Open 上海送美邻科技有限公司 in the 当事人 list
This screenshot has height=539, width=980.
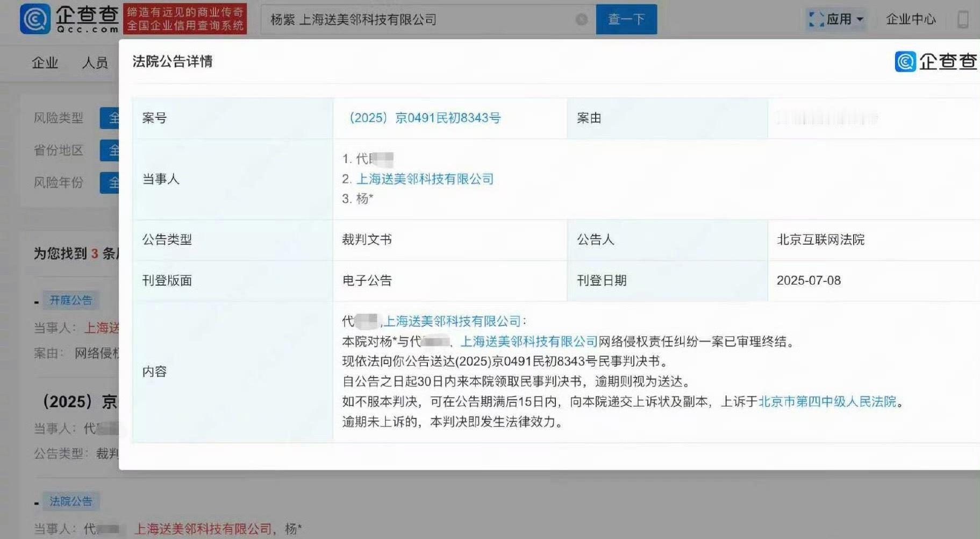(425, 179)
